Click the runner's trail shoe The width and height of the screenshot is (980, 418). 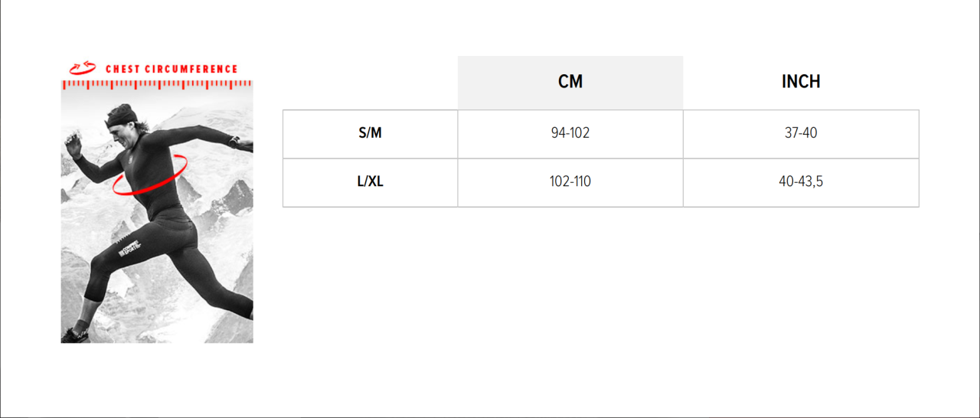76,334
